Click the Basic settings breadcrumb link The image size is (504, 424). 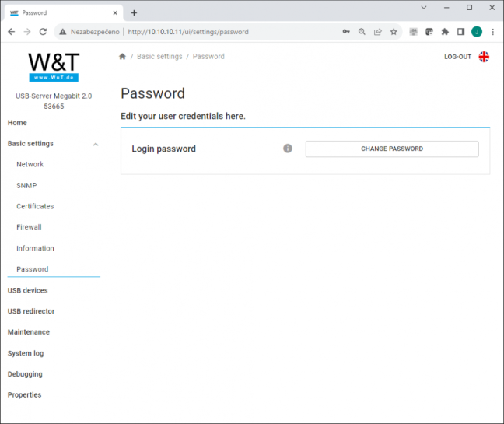[x=159, y=57]
